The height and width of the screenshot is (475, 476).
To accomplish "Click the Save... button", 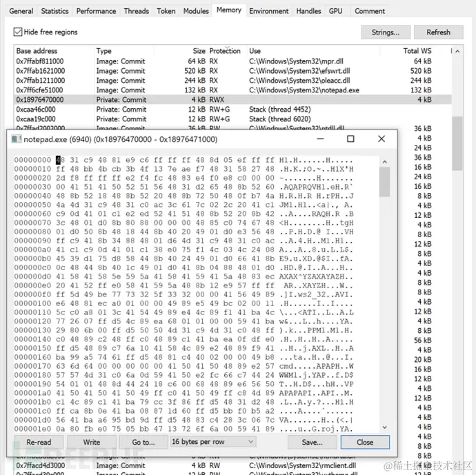I will point(313,442).
